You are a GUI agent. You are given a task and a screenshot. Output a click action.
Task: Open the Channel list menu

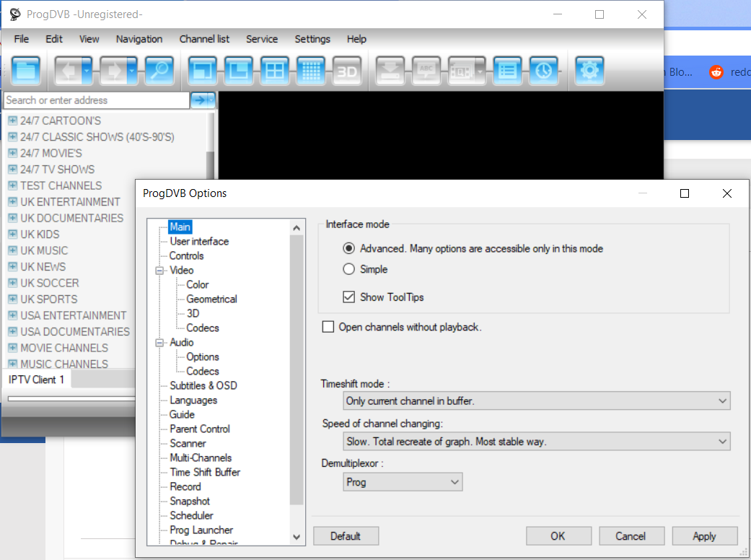204,39
